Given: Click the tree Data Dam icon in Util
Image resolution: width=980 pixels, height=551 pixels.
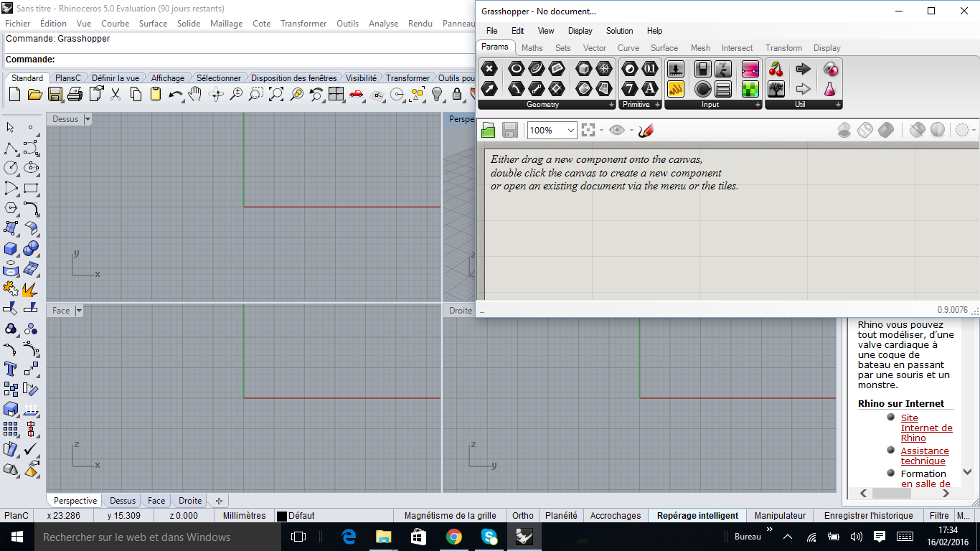Looking at the screenshot, I should click(x=776, y=88).
